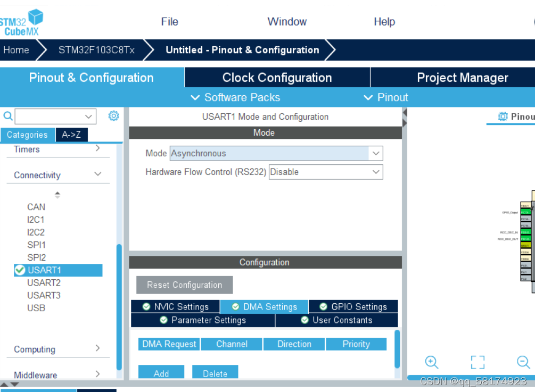The image size is (535, 392).
Task: Switch to the A->Z listing tab
Action: (x=71, y=135)
